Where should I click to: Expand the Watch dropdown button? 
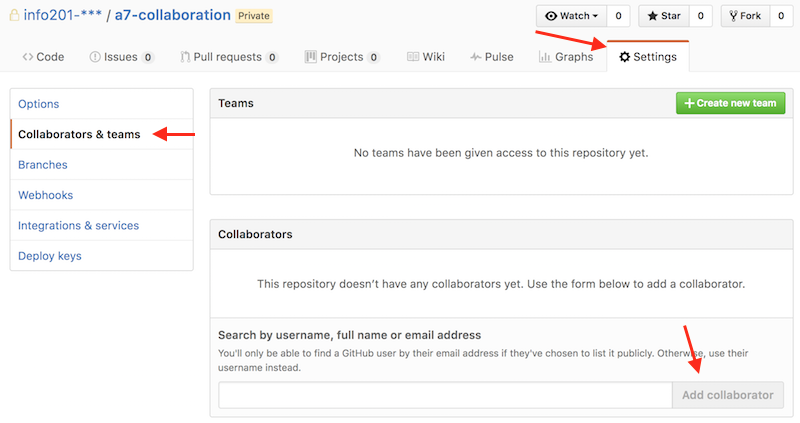tap(573, 16)
